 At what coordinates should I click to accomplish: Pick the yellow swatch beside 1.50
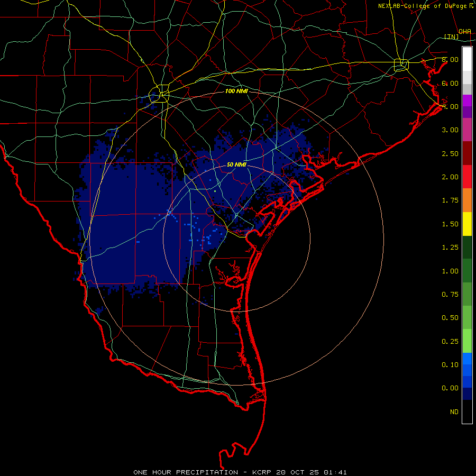click(x=467, y=224)
